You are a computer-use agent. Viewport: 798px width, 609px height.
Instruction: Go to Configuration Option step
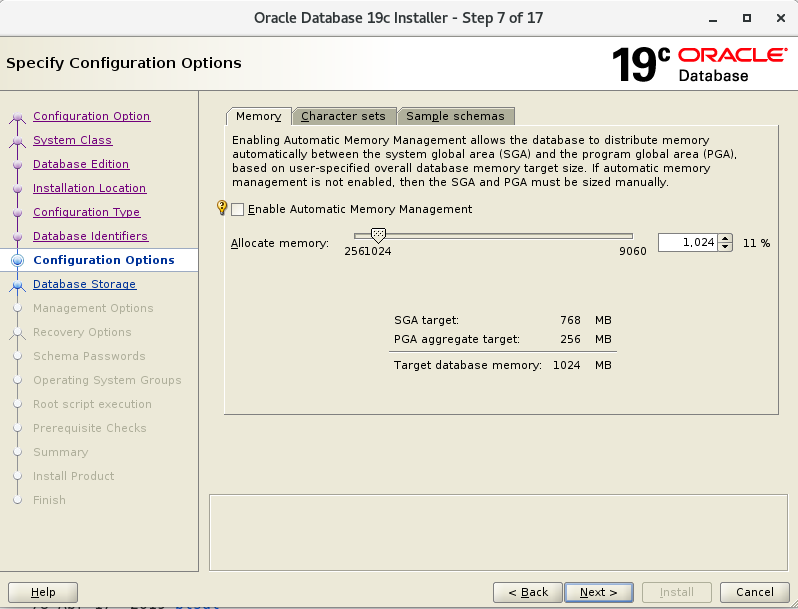tap(92, 116)
